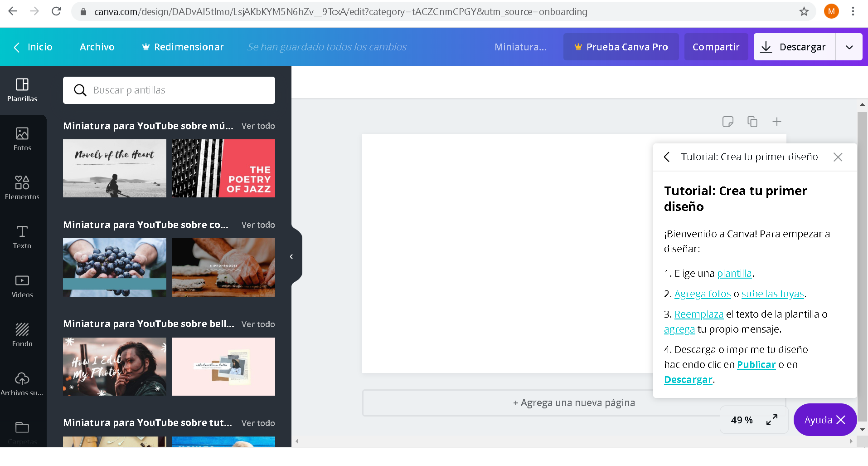
Task: Bookmark this page with the star icon
Action: click(x=804, y=11)
